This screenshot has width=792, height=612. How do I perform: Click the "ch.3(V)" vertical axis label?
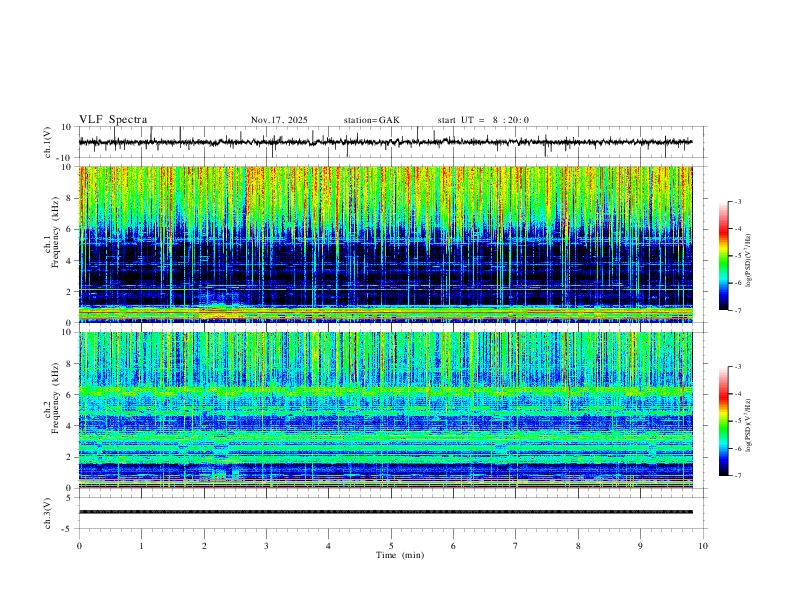[48, 513]
